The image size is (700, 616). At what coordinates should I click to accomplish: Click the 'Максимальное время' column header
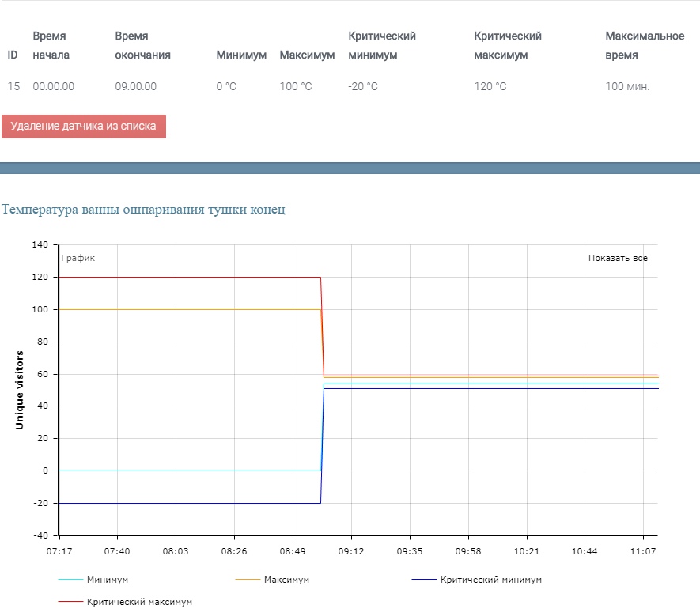click(645, 46)
